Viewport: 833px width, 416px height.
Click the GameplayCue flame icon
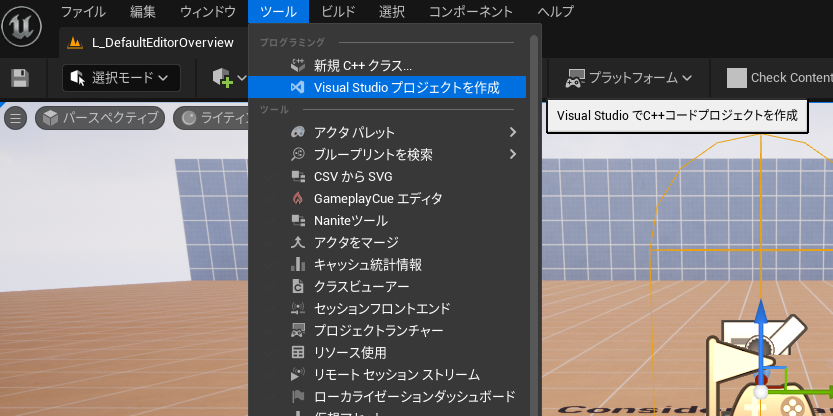[x=298, y=198]
